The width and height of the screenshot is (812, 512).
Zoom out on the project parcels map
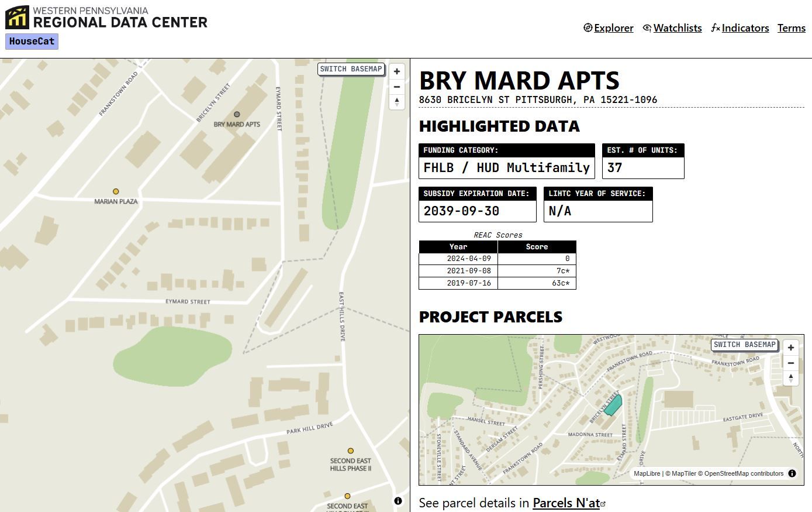click(790, 363)
